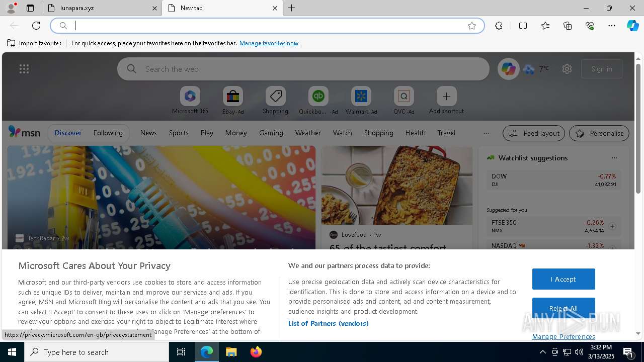Open Manage Preferences link
Screen dimensions: 644x362
click(x=563, y=336)
